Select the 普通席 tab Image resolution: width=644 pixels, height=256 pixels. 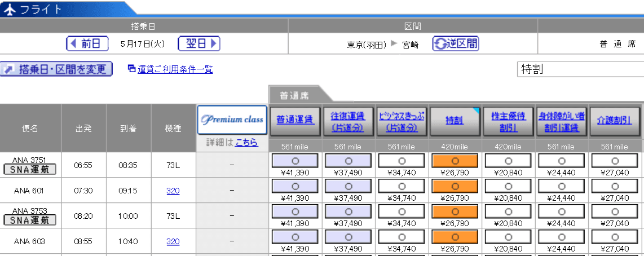pyautogui.click(x=295, y=96)
